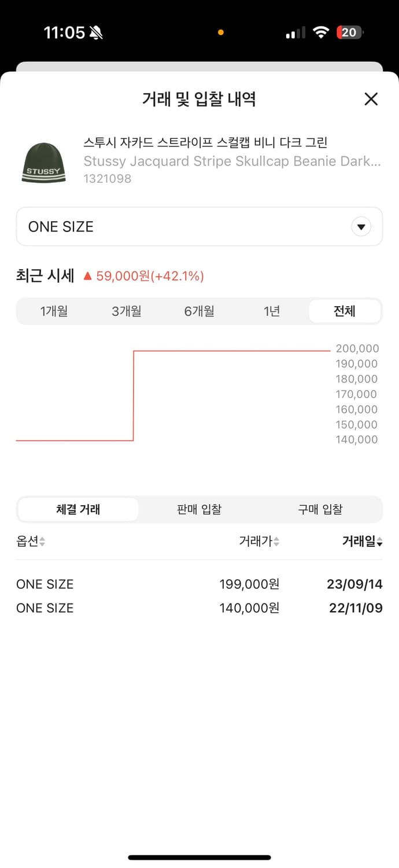The height and width of the screenshot is (868, 399).
Task: Close the 거래 및 입찰 내역 popup
Action: point(371,99)
